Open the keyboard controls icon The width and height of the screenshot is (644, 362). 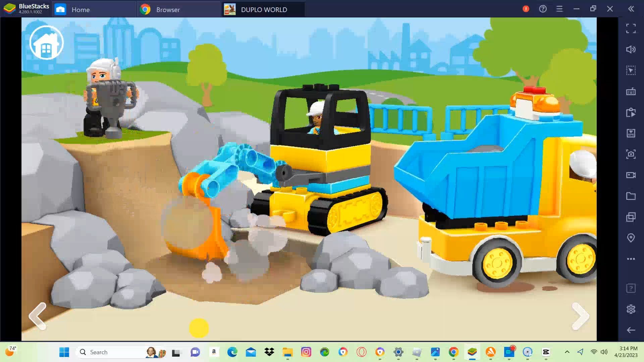click(631, 92)
